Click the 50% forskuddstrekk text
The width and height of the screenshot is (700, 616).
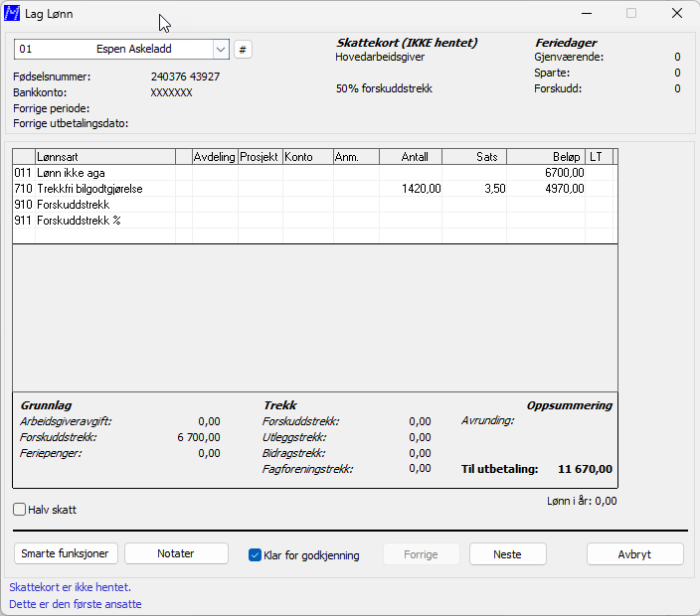pyautogui.click(x=384, y=88)
